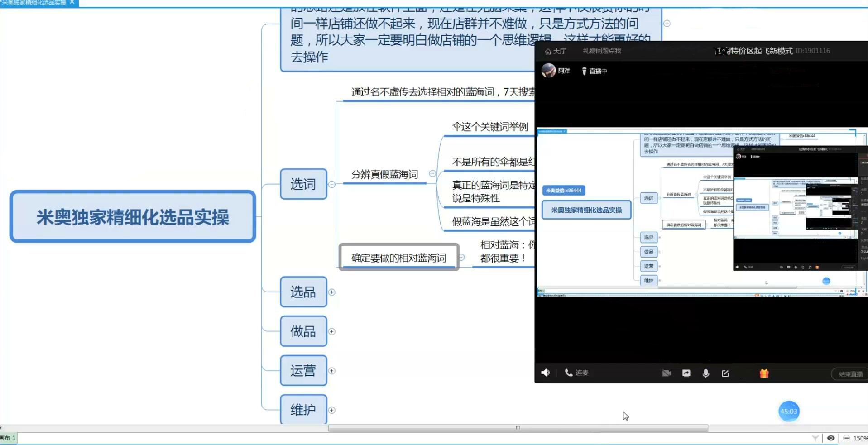Click the 礼物问题点我 link

tap(602, 51)
